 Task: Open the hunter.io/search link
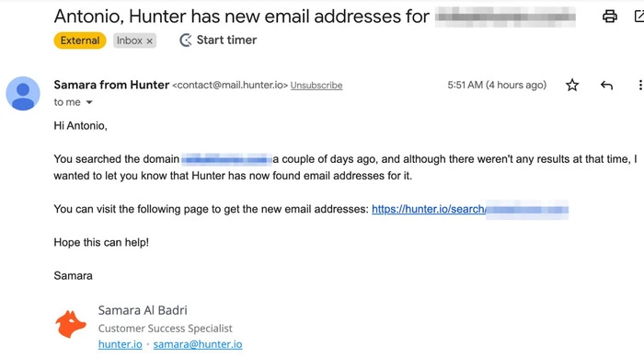pos(470,209)
